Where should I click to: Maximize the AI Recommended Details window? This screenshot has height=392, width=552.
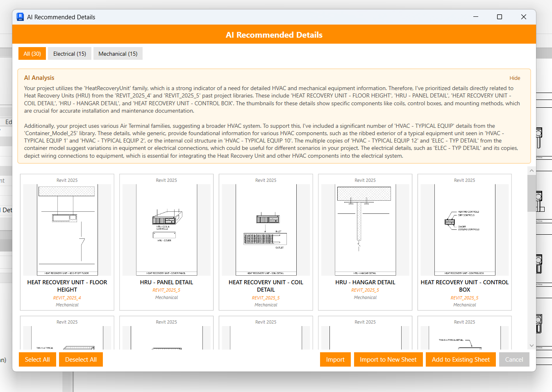coord(500,17)
